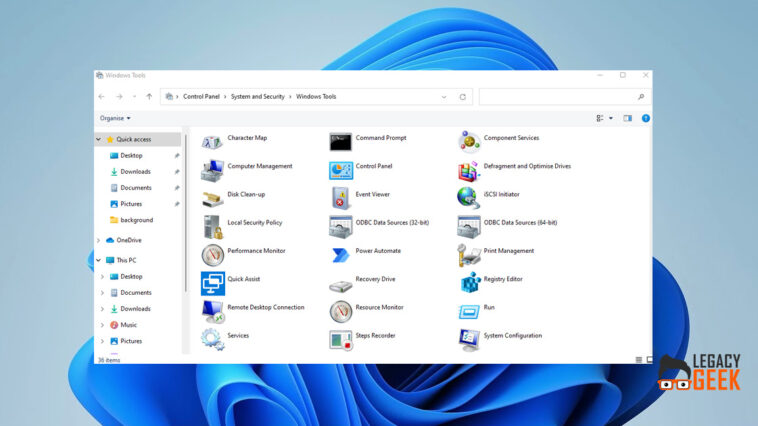
Task: Select ODBC Data Sources (64-bit) icon
Action: 468,227
